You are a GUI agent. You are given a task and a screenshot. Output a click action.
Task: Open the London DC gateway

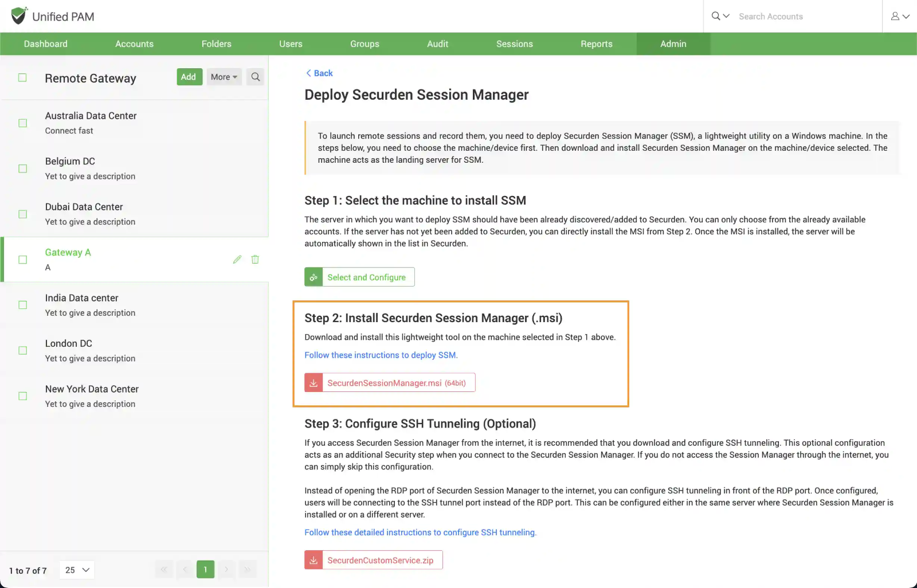pos(134,350)
